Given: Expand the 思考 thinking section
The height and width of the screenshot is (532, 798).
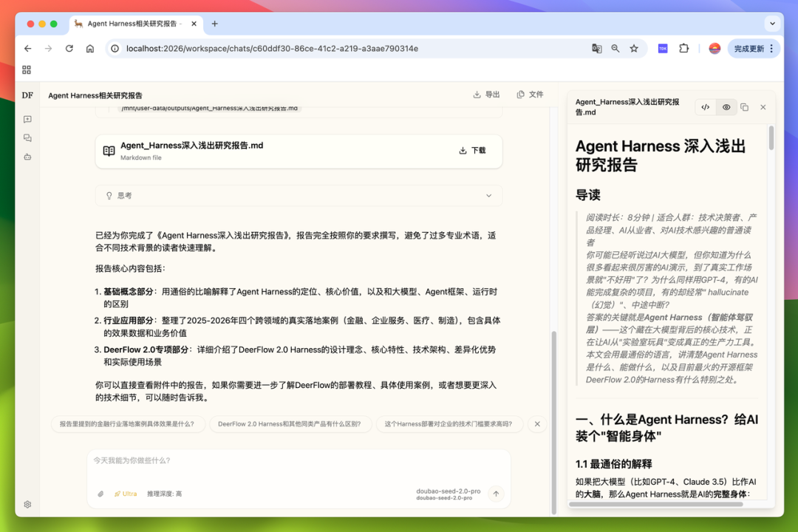Looking at the screenshot, I should (299, 196).
